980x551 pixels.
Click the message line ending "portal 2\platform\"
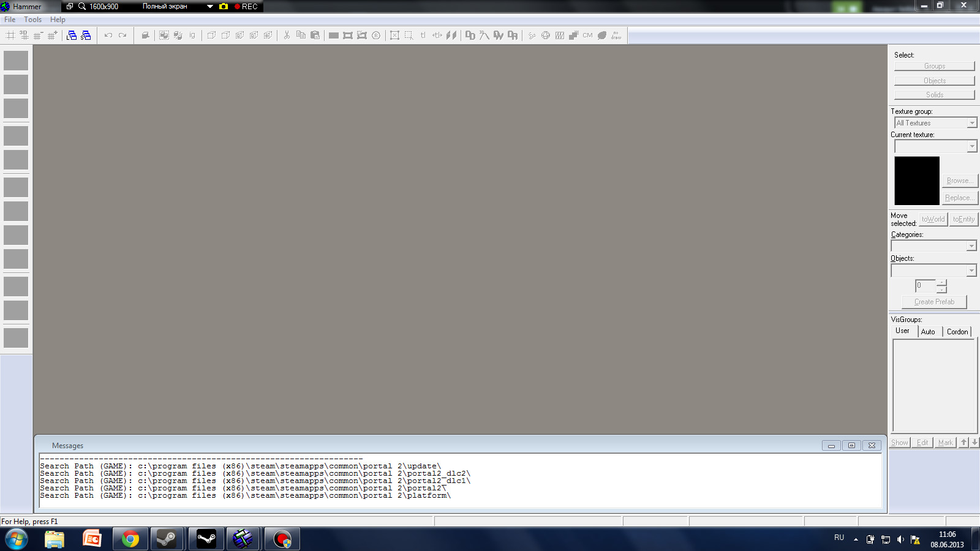[x=246, y=496]
